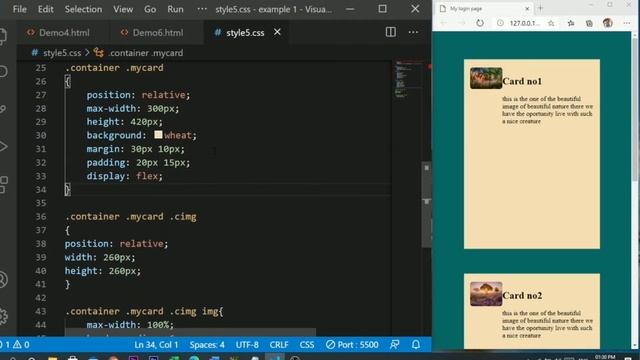Click 'display: flex;' code line
640x360 pixels.
coord(124,176)
